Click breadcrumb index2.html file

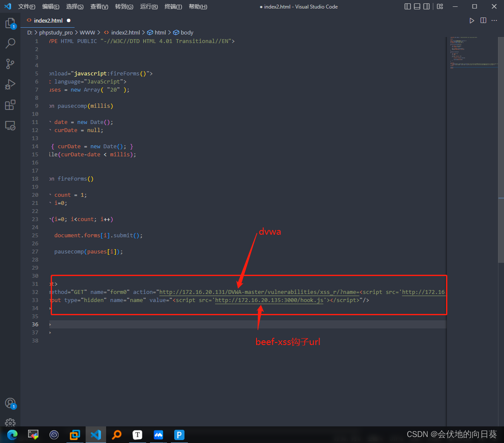coord(122,32)
